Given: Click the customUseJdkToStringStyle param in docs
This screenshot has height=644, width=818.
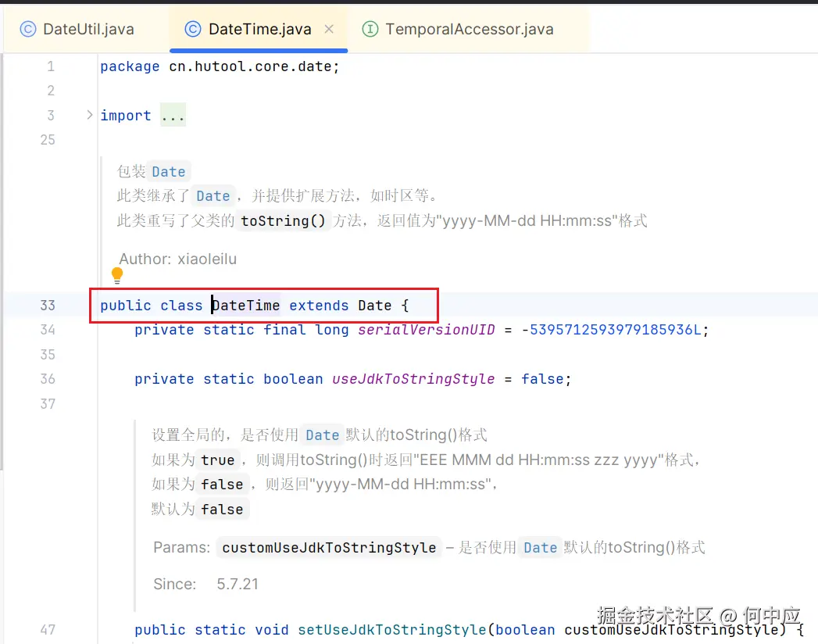Looking at the screenshot, I should click(329, 547).
